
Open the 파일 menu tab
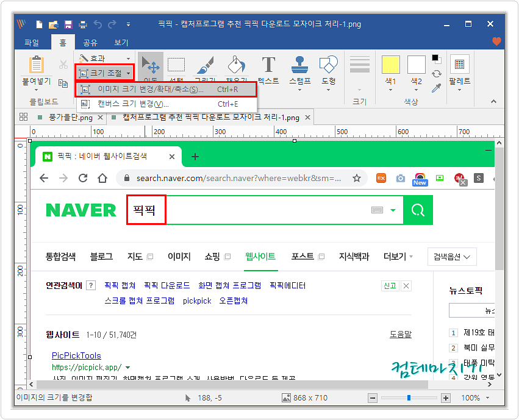[x=32, y=43]
